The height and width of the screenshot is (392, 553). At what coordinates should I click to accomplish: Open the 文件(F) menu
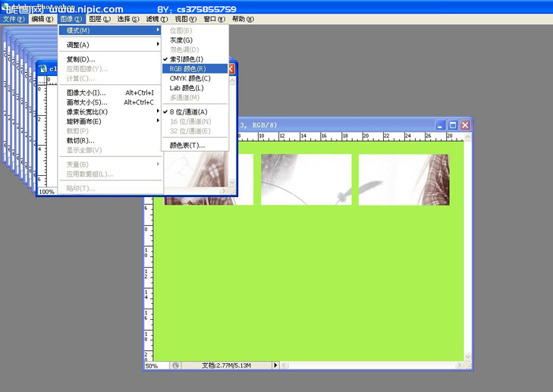click(x=14, y=19)
